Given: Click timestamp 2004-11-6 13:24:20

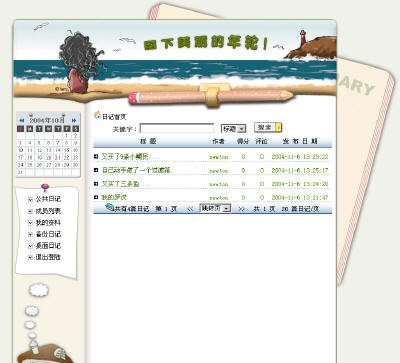Looking at the screenshot, I should (300, 184).
